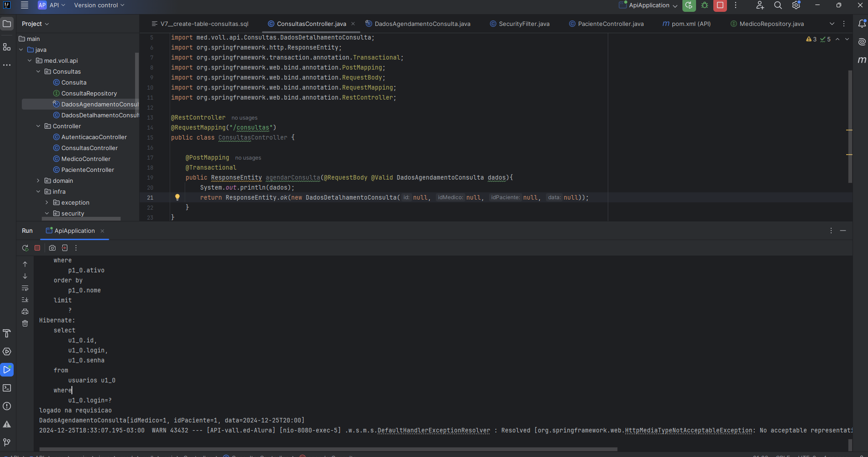The width and height of the screenshot is (868, 457).
Task: Click the restore layout exit icon
Action: pyautogui.click(x=65, y=248)
